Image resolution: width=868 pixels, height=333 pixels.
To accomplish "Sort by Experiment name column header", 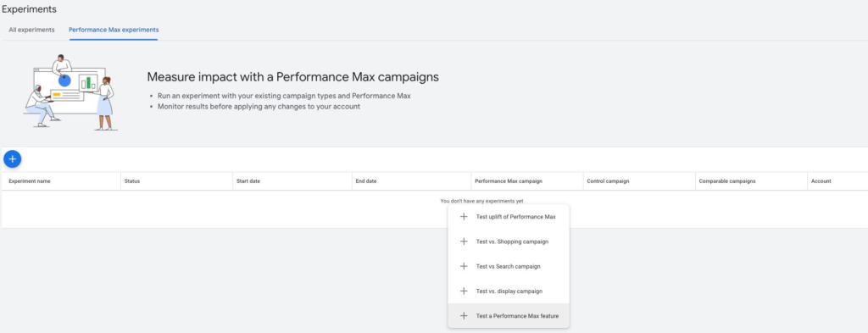I will click(x=30, y=181).
